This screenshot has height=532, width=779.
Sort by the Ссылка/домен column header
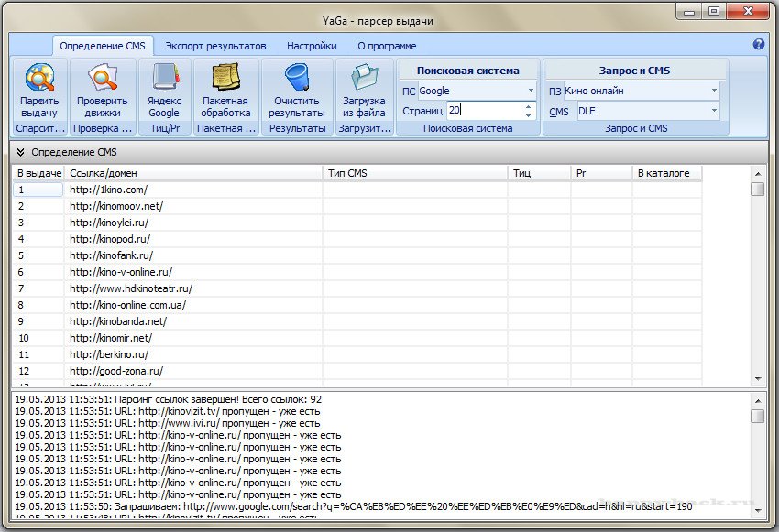(193, 173)
